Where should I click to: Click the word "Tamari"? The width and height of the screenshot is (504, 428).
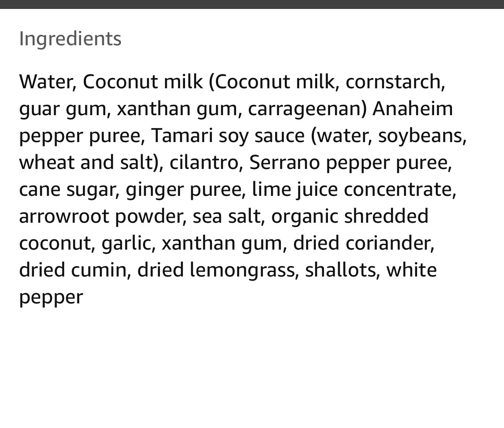[182, 136]
